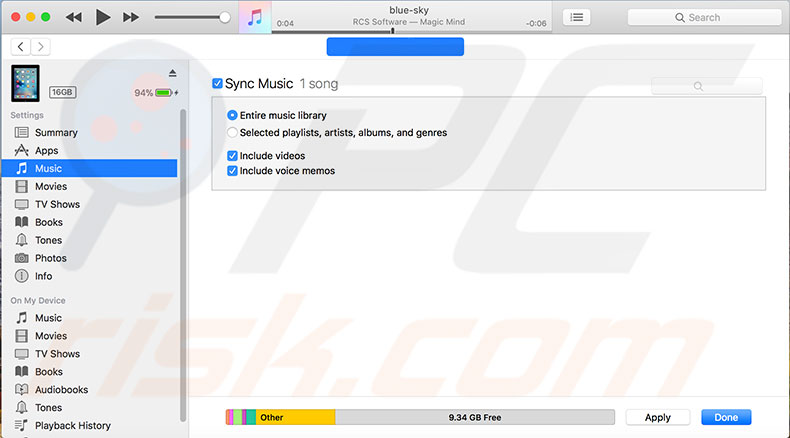
Task: Click the 94% battery indicator
Action: [157, 93]
